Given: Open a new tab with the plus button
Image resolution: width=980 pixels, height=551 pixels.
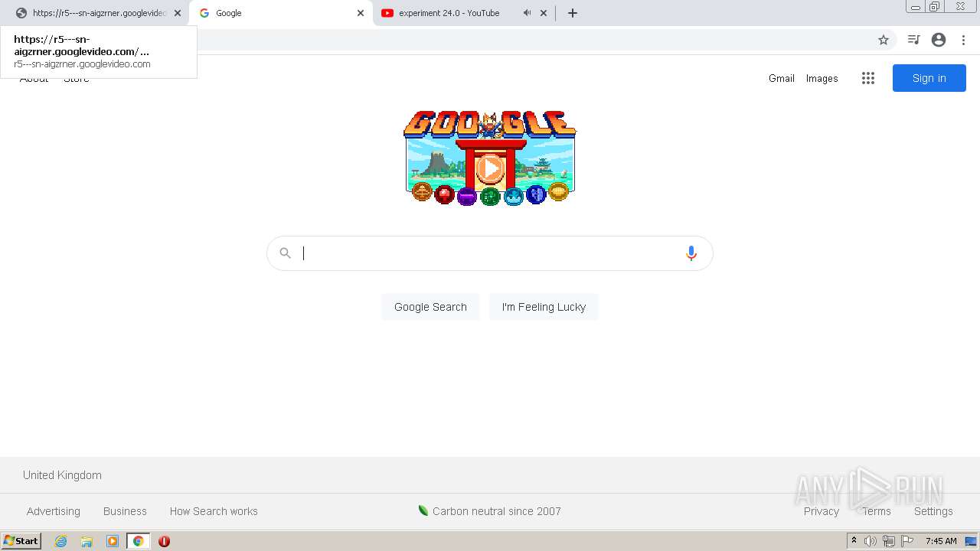Looking at the screenshot, I should pos(573,13).
